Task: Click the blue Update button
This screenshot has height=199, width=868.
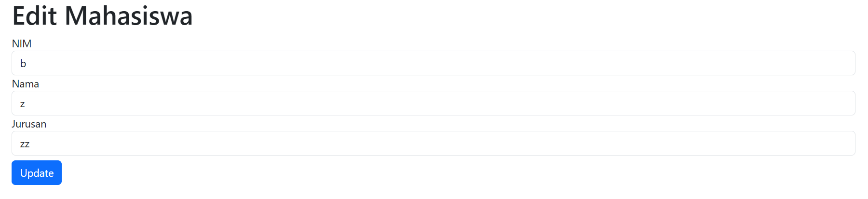Action: point(37,173)
